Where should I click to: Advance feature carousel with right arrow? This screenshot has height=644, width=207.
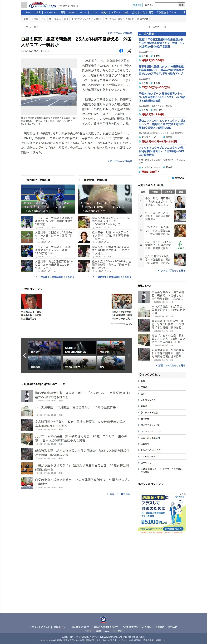pyautogui.click(x=129, y=356)
